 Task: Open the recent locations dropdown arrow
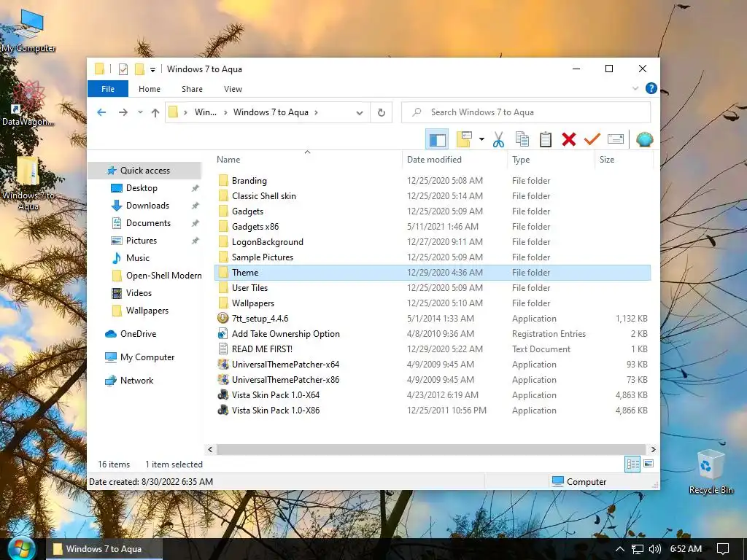coord(140,112)
